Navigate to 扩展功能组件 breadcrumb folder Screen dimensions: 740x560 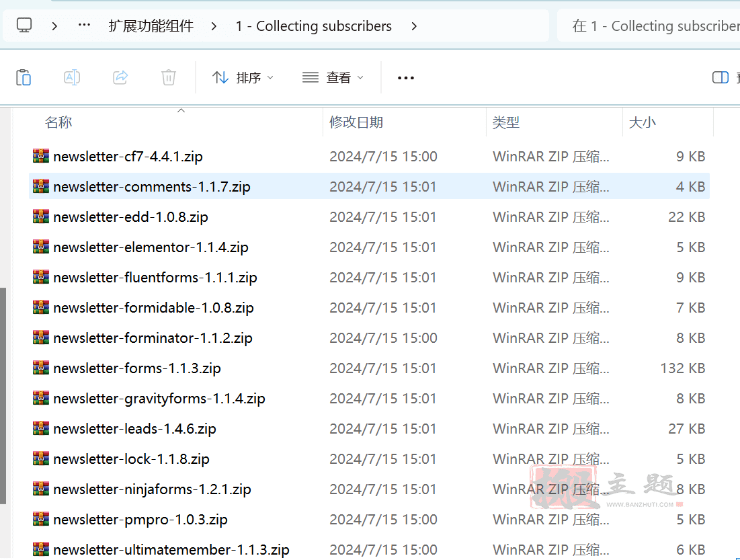coord(151,26)
